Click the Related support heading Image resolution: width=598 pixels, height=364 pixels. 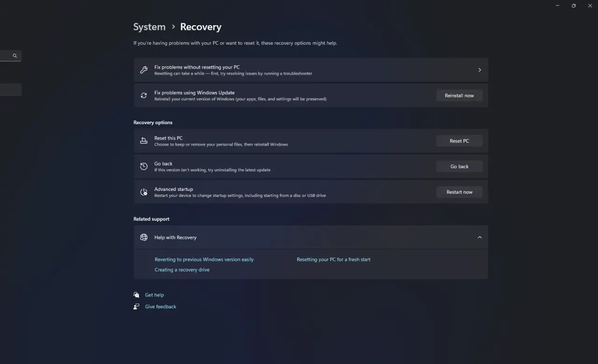pyautogui.click(x=151, y=219)
